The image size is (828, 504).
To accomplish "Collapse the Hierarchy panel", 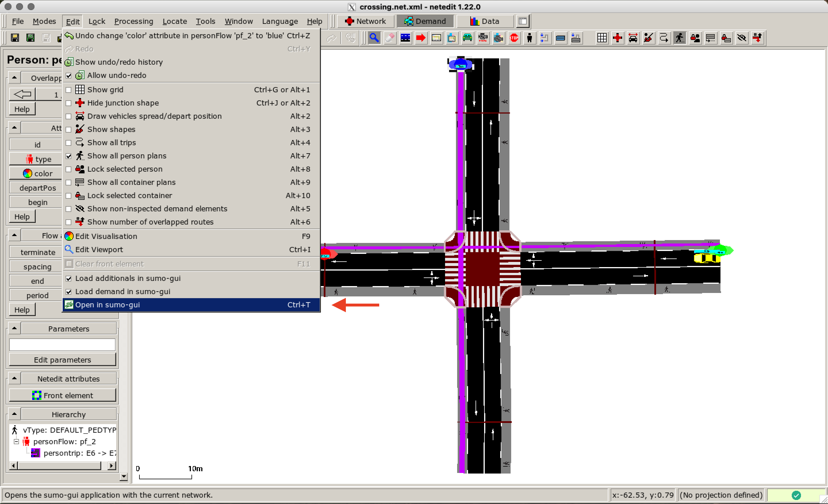I will click(x=14, y=414).
